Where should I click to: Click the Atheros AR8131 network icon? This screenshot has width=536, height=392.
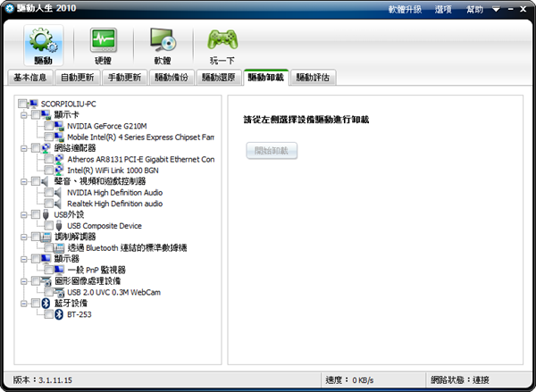pos(59,159)
